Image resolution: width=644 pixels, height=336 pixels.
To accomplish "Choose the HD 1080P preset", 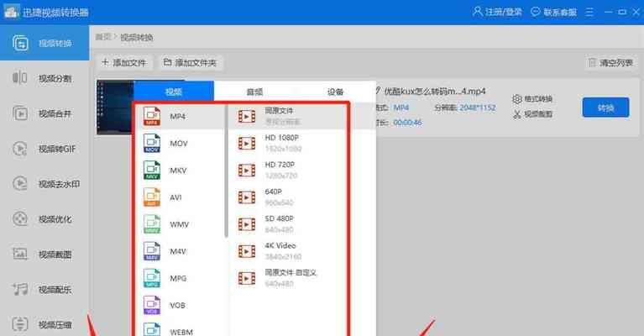I will point(287,143).
